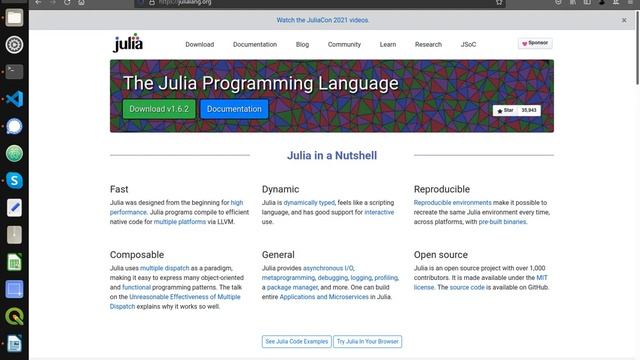Follow Applications and Microservices link
This screenshot has width=640, height=360.
(x=324, y=297)
